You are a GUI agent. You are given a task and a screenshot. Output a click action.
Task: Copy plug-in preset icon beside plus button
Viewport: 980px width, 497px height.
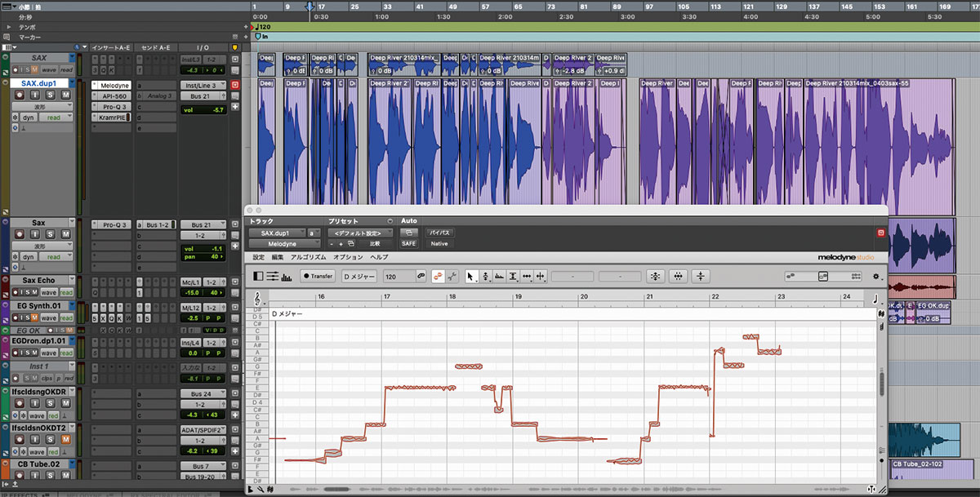[351, 243]
